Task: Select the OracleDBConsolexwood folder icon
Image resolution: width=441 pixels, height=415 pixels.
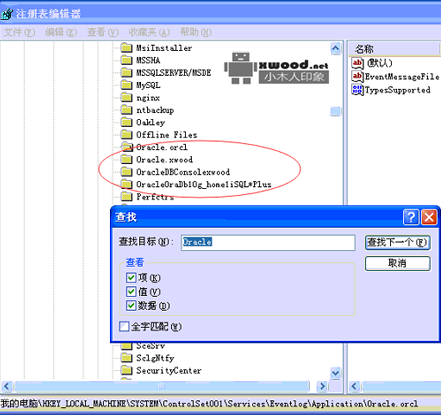Action: click(x=126, y=172)
